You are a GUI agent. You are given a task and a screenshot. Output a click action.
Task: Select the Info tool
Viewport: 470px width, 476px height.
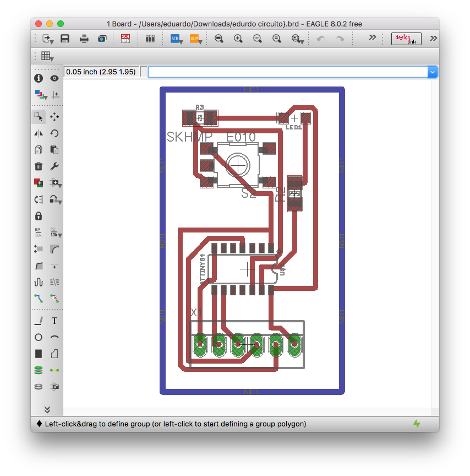39,78
